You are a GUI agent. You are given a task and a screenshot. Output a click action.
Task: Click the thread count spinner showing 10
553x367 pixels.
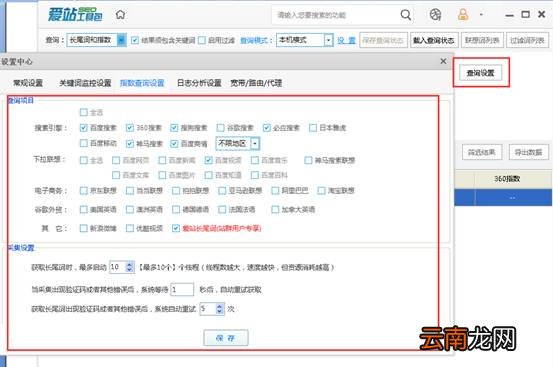click(x=122, y=267)
